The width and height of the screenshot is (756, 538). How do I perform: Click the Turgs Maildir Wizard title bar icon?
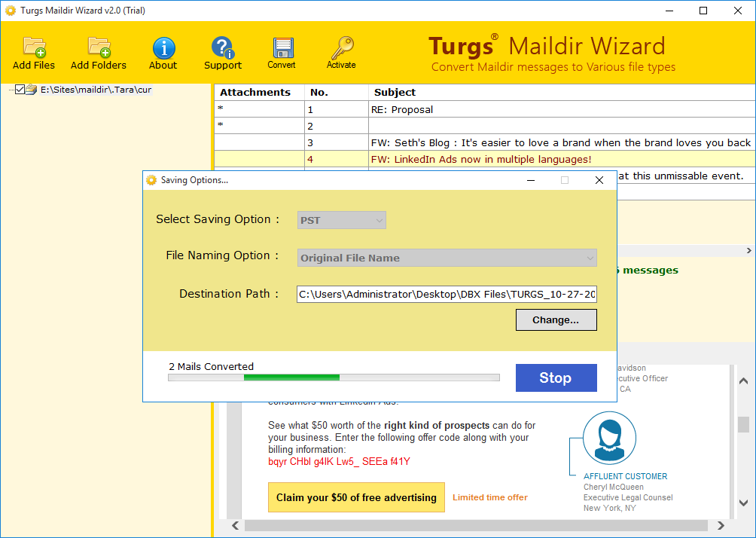[x=10, y=10]
